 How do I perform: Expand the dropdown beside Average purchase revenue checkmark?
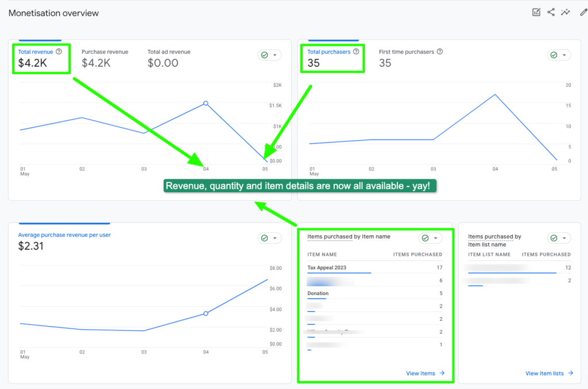click(x=274, y=238)
